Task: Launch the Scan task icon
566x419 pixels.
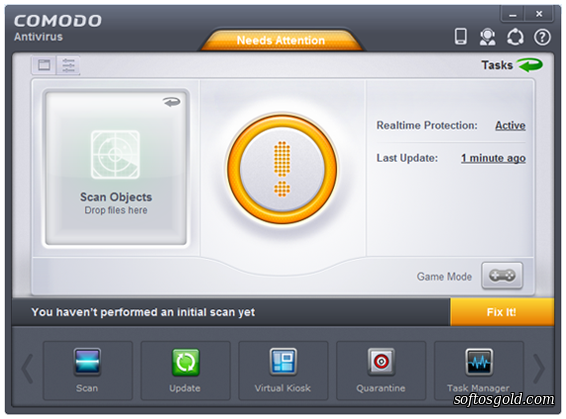Action: (87, 371)
